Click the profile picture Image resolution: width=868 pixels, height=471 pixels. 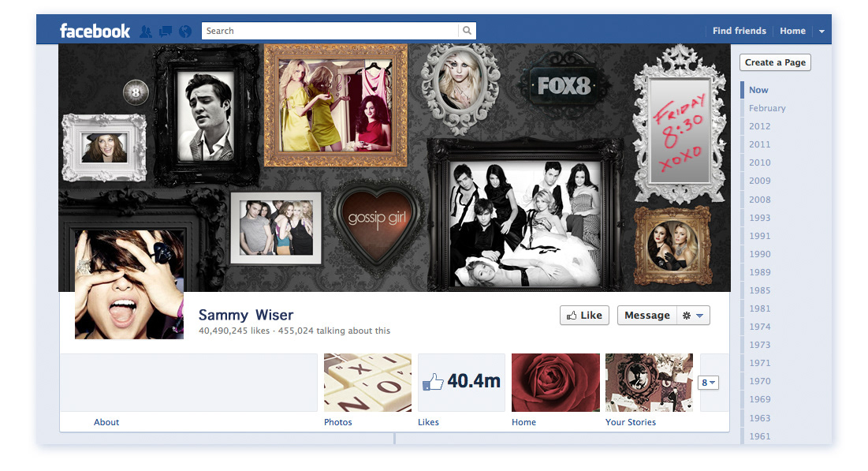pos(129,284)
